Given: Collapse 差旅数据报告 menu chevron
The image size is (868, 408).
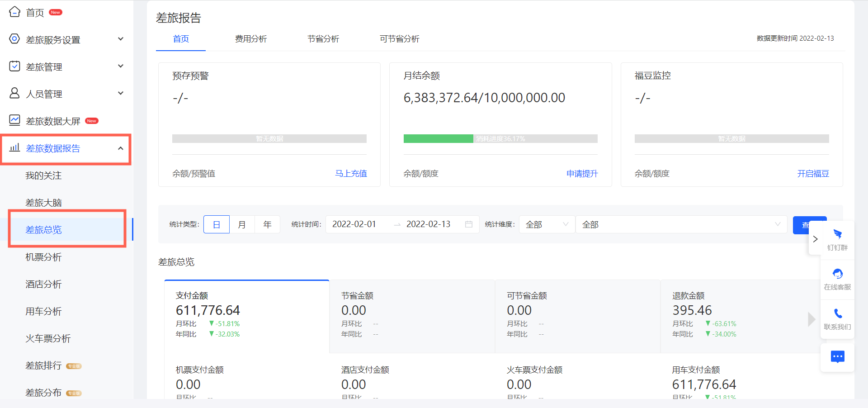Looking at the screenshot, I should pos(121,148).
